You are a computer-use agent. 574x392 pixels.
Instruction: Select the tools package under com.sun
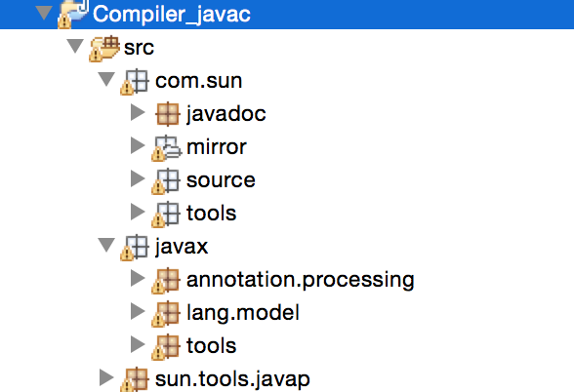(x=211, y=214)
